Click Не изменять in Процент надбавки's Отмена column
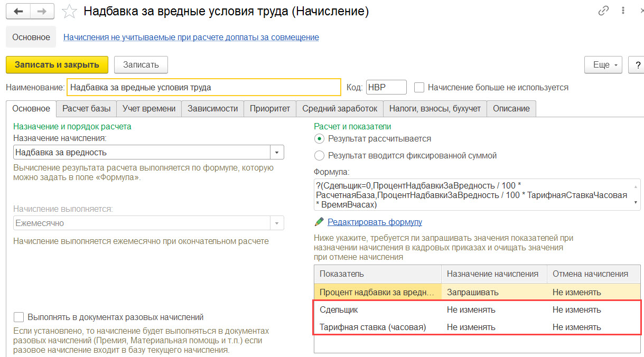Image resolution: width=644 pixels, height=357 pixels. click(x=594, y=292)
